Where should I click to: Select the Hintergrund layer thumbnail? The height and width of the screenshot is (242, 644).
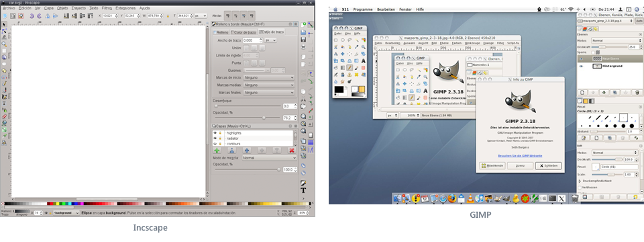(597, 67)
